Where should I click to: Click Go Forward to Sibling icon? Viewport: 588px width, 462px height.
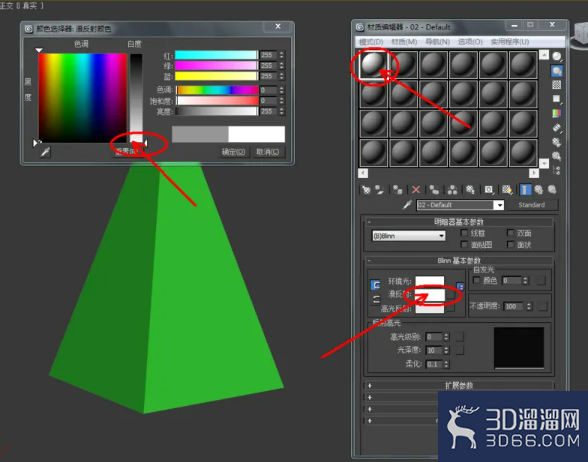[x=552, y=190]
